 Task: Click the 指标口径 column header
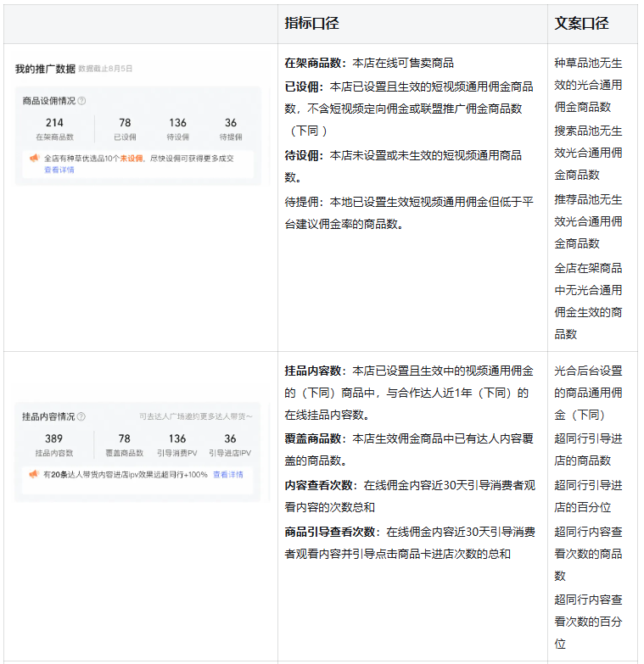(x=311, y=24)
